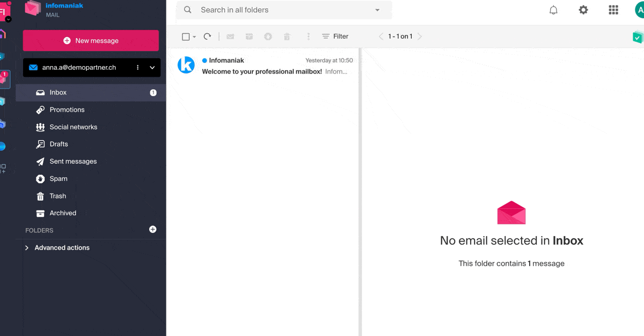
Task: Expand Advanced actions
Action: click(57, 247)
